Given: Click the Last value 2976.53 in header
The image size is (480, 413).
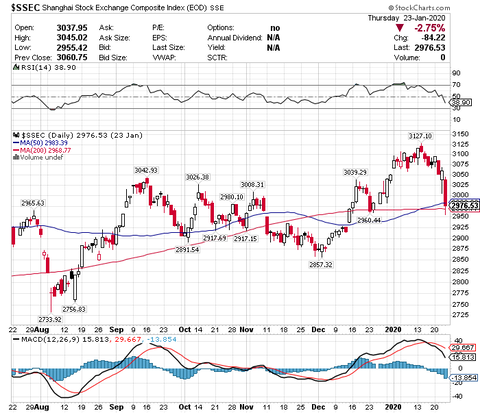Looking at the screenshot, I should point(430,48).
